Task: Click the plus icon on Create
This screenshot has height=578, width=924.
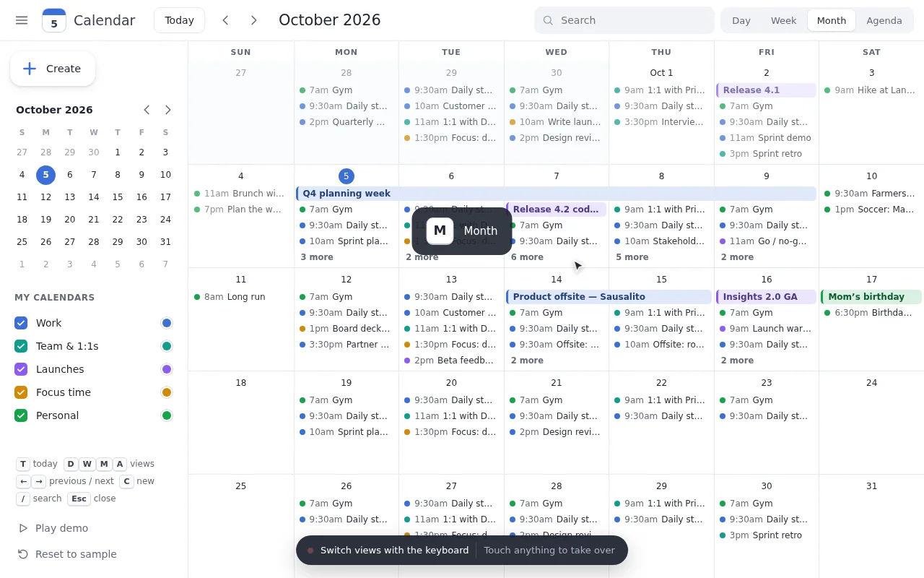Action: [x=30, y=69]
